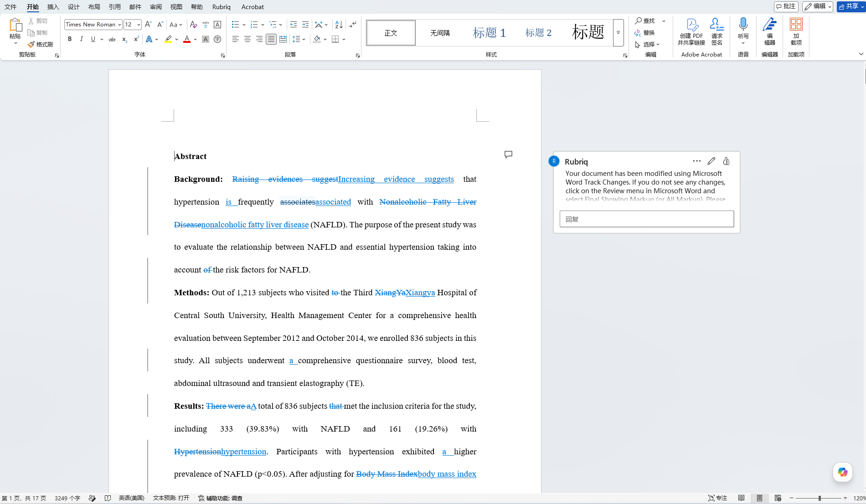
Task: Open the Copilot floating icon
Action: (x=842, y=472)
